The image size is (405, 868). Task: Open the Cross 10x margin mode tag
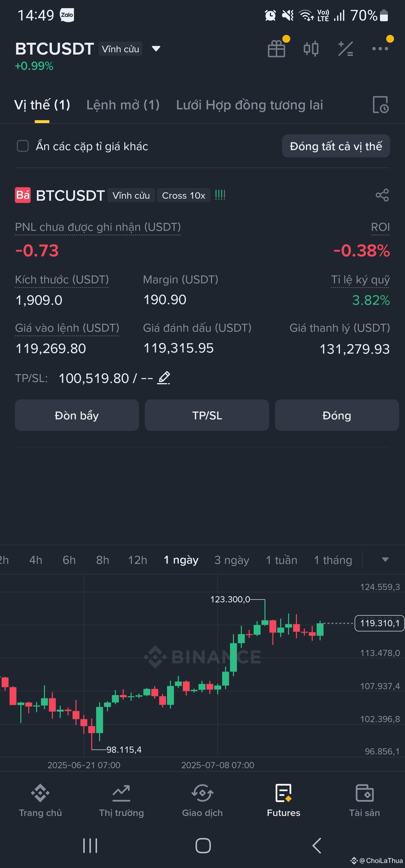point(183,195)
